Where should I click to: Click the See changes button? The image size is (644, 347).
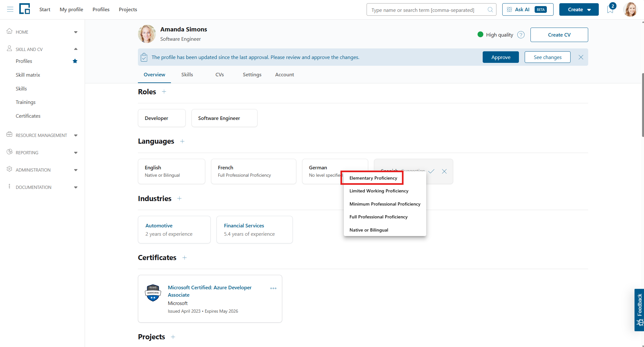pos(547,57)
